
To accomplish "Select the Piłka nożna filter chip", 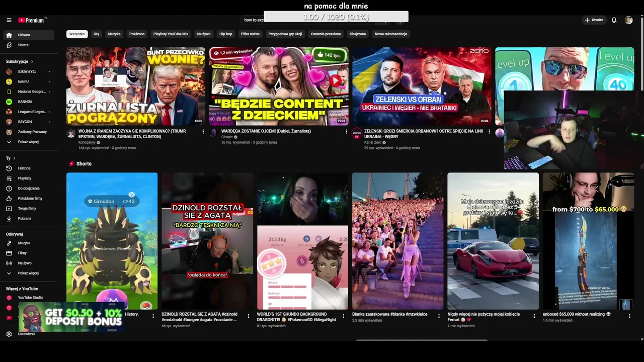I will [x=250, y=34].
